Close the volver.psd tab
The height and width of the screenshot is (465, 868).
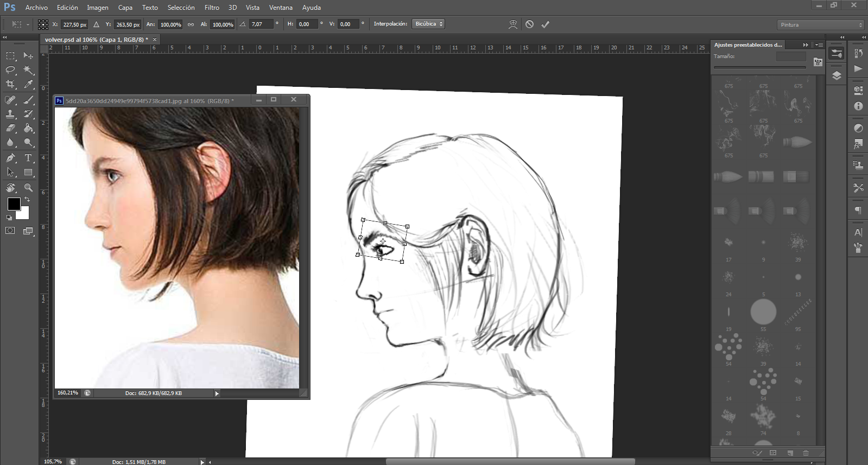(x=155, y=40)
